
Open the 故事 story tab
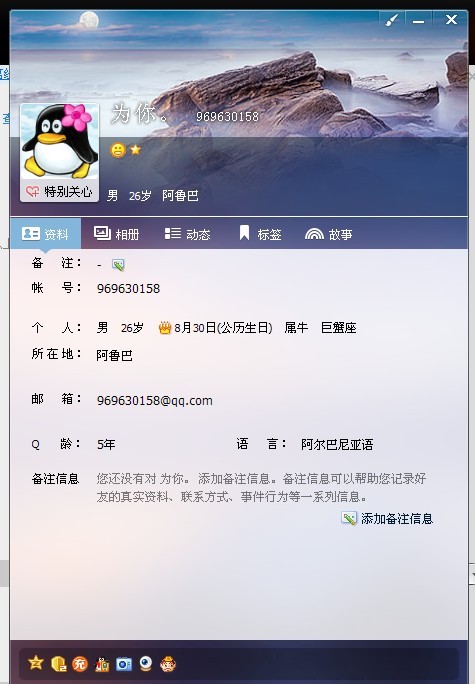click(329, 234)
